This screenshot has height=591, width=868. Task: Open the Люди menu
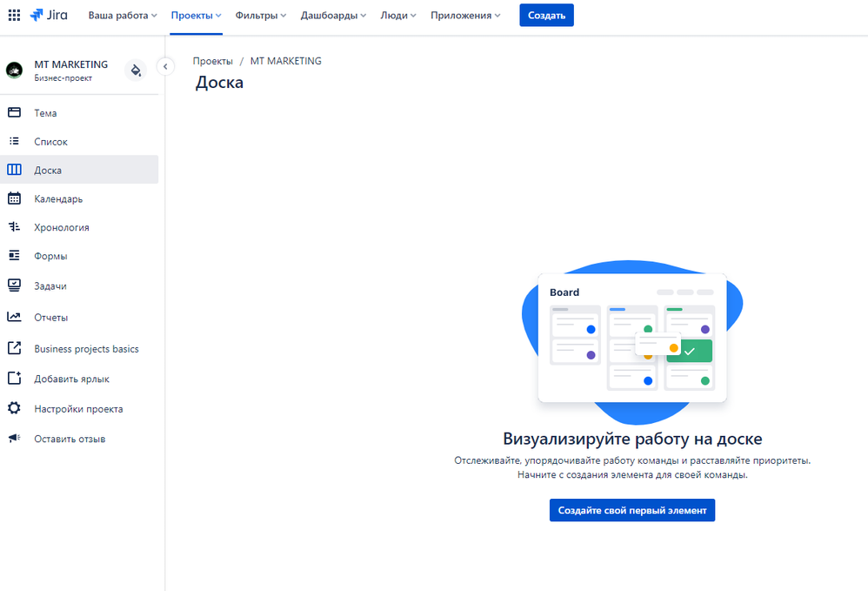coord(397,15)
